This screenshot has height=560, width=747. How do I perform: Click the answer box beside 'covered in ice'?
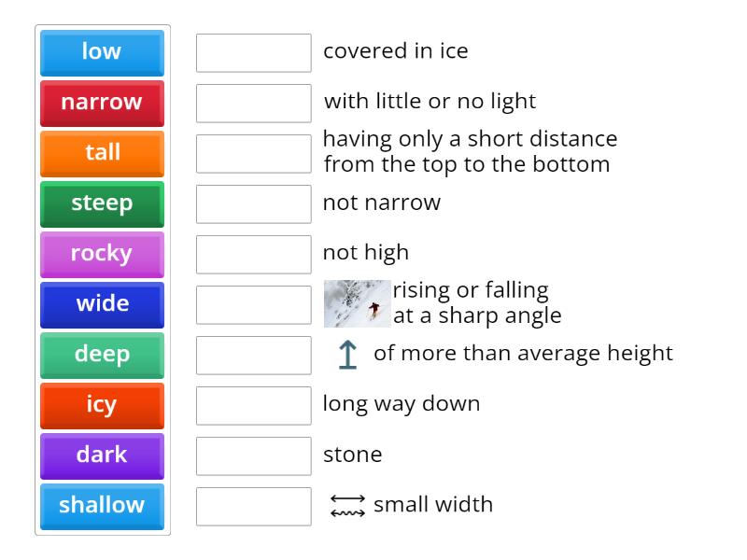pyautogui.click(x=252, y=53)
